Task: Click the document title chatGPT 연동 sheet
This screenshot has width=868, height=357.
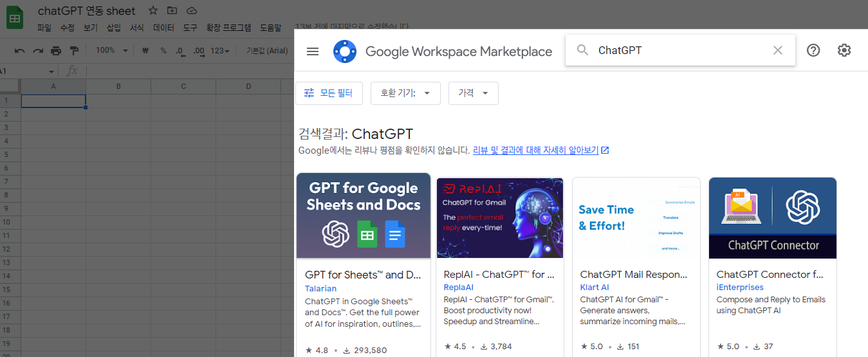Action: point(87,11)
